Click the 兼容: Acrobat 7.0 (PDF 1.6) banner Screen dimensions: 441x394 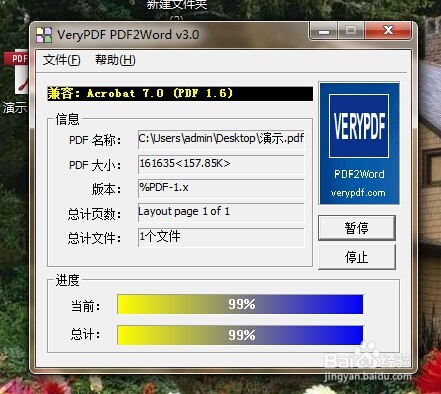point(180,93)
